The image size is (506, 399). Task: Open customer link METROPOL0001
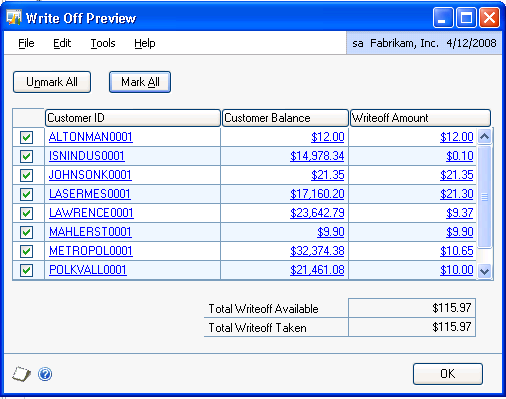click(91, 251)
